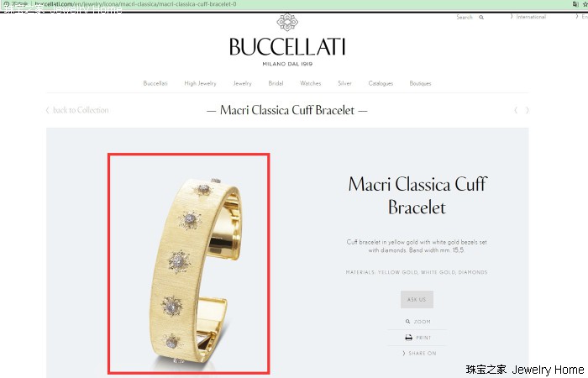Open the Boutiques menu item
This screenshot has width=588, height=378.
pyautogui.click(x=420, y=83)
